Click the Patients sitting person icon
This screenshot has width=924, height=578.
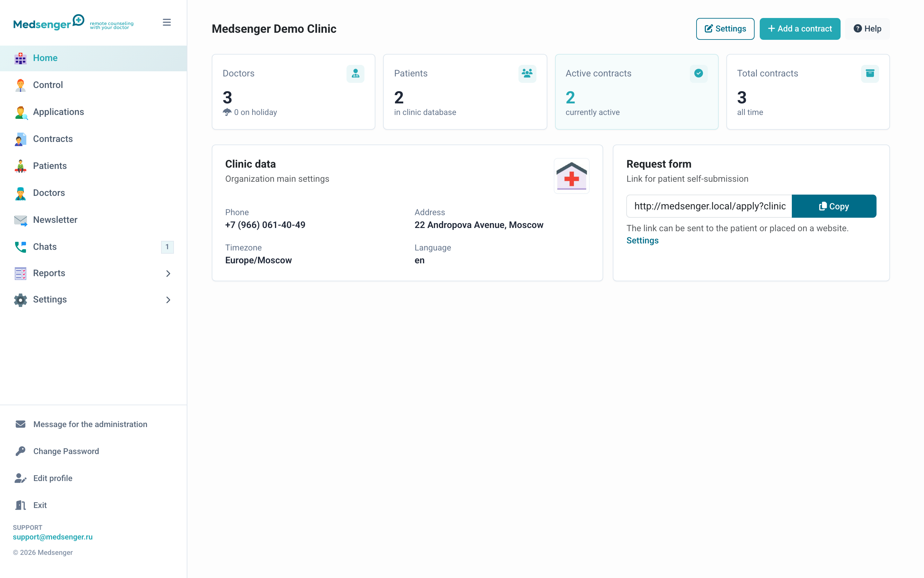click(x=20, y=166)
